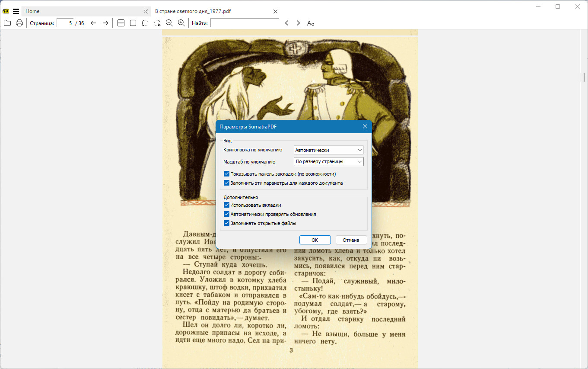Rotate the page left
Screen dimensions: 588x369
coord(145,23)
